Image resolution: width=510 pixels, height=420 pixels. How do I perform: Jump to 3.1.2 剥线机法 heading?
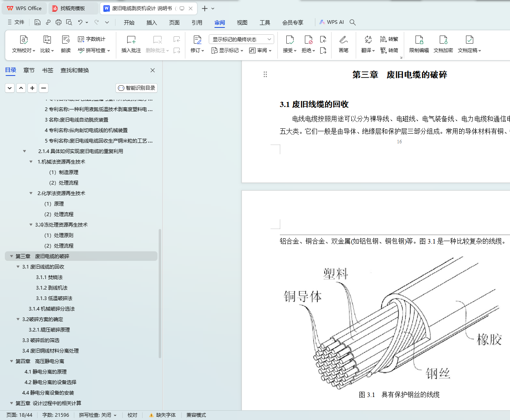click(52, 288)
